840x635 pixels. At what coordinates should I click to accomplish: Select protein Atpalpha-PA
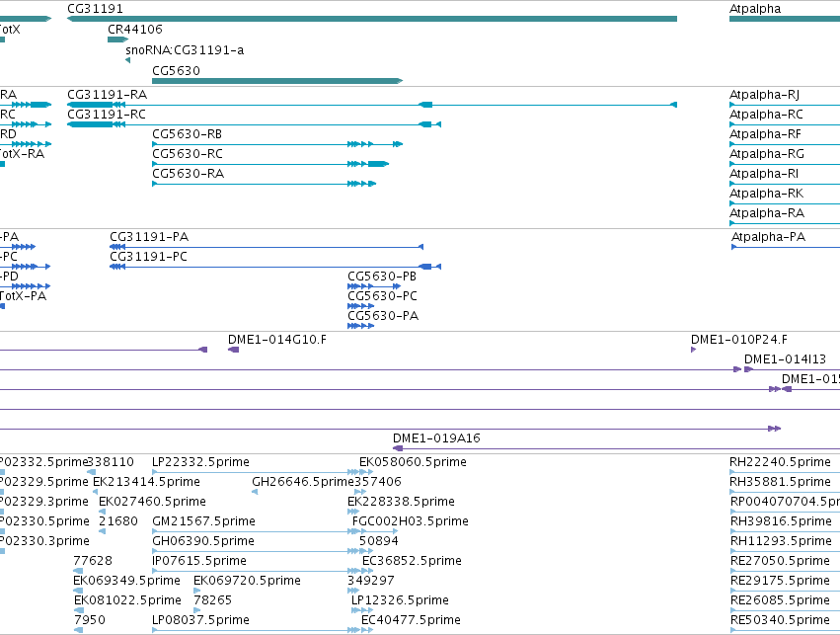coord(768,237)
